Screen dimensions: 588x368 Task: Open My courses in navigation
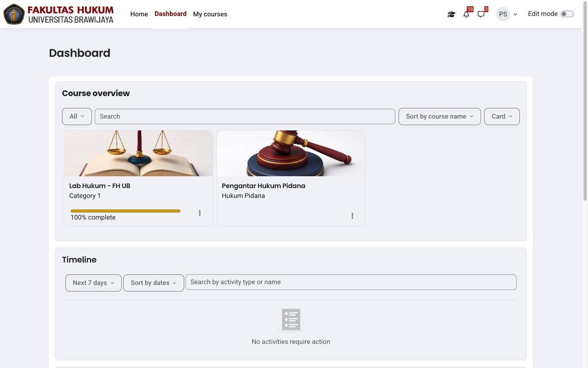click(210, 14)
